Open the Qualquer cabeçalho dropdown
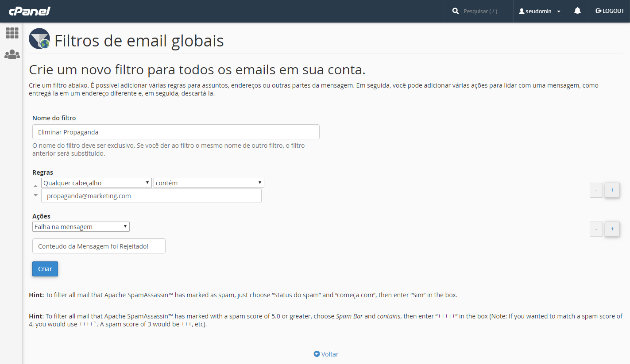The height and width of the screenshot is (364, 630). (x=97, y=183)
